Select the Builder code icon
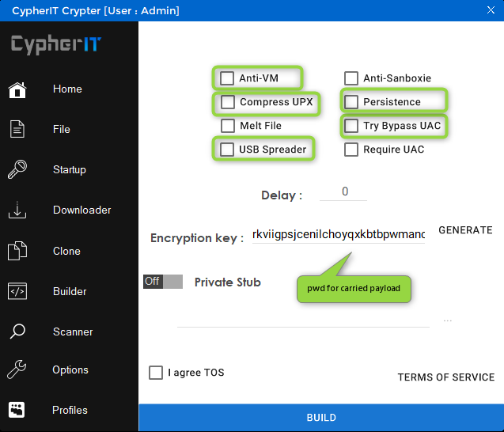504x432 pixels. click(17, 291)
